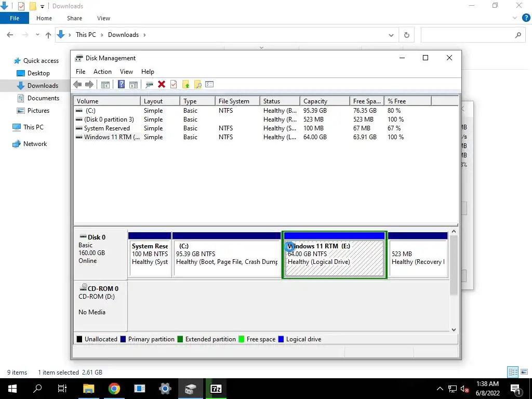Click the Disk Management title bar icon
Screen dimensions: 532x399
[79, 58]
